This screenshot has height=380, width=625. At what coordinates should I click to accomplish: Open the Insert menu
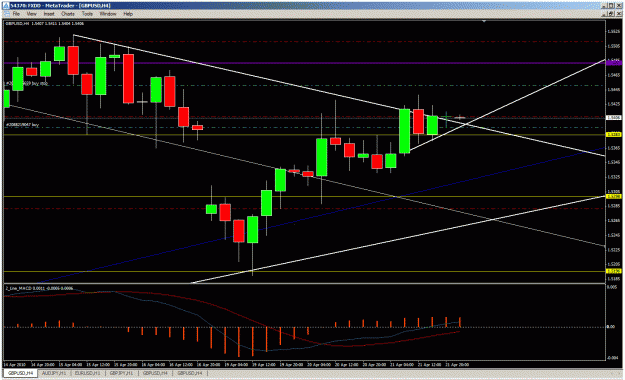point(49,14)
